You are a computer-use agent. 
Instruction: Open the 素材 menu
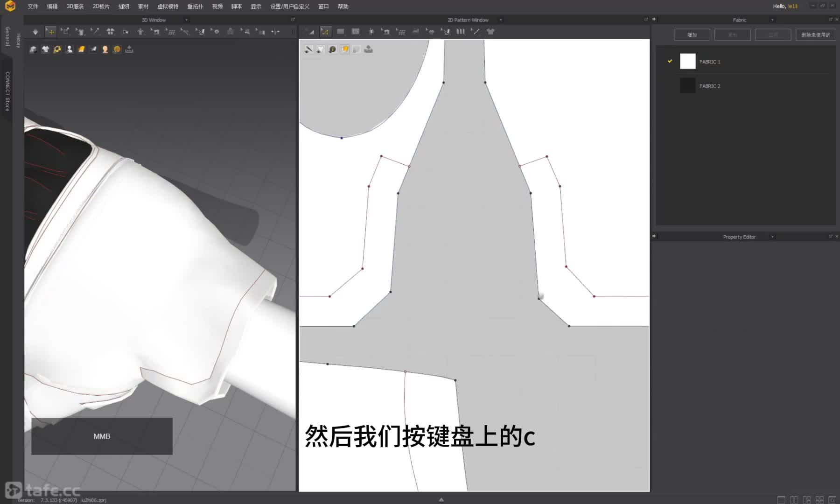(x=143, y=7)
